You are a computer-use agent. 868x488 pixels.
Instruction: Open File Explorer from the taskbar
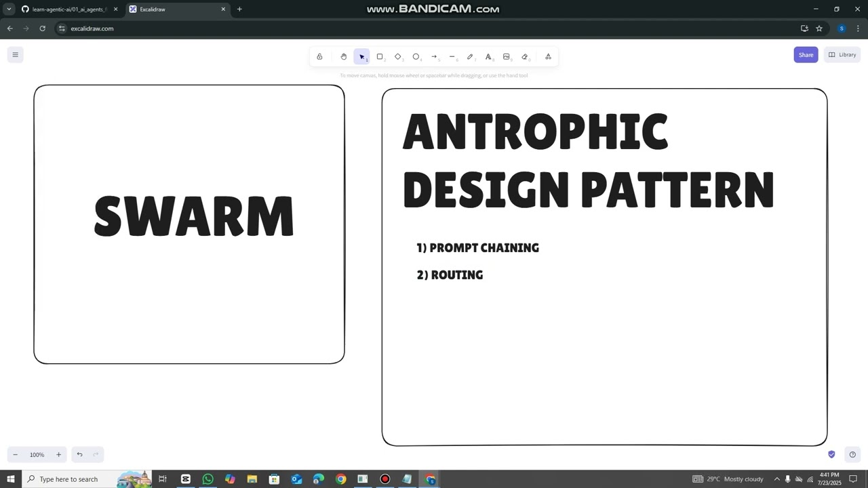tap(252, 479)
